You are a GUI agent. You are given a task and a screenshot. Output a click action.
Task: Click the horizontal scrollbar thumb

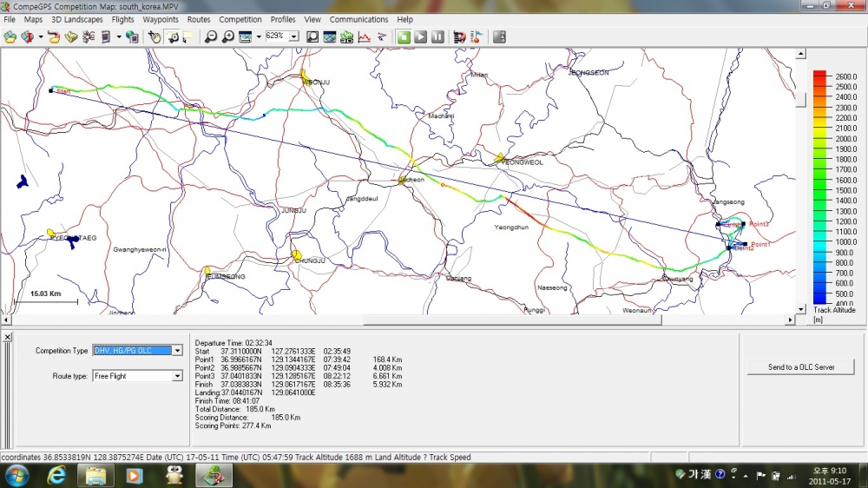[512, 320]
